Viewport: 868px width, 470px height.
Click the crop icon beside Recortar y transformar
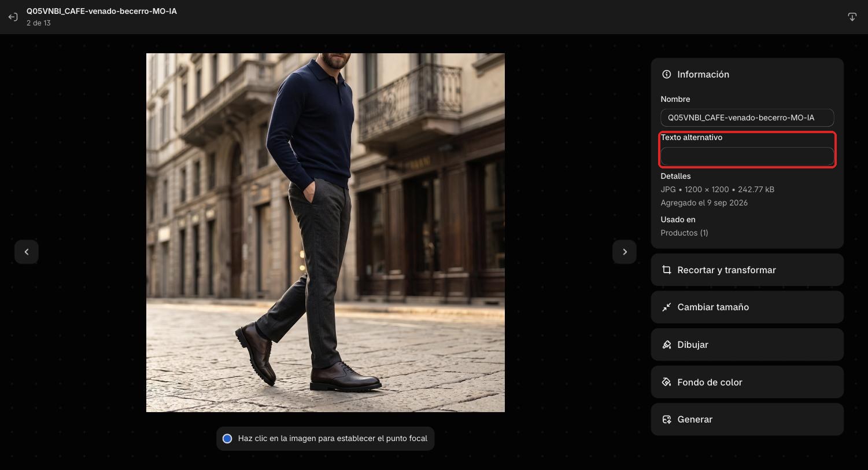click(x=667, y=270)
